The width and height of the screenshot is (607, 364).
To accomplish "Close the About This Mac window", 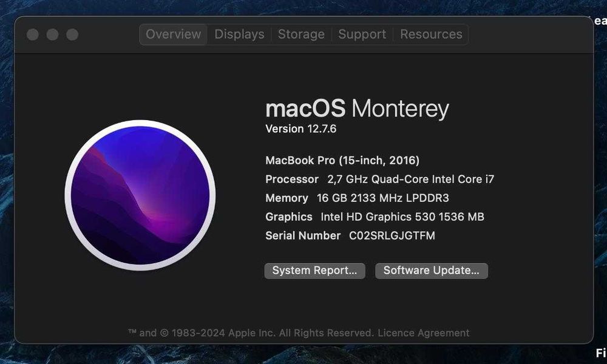I will [33, 35].
